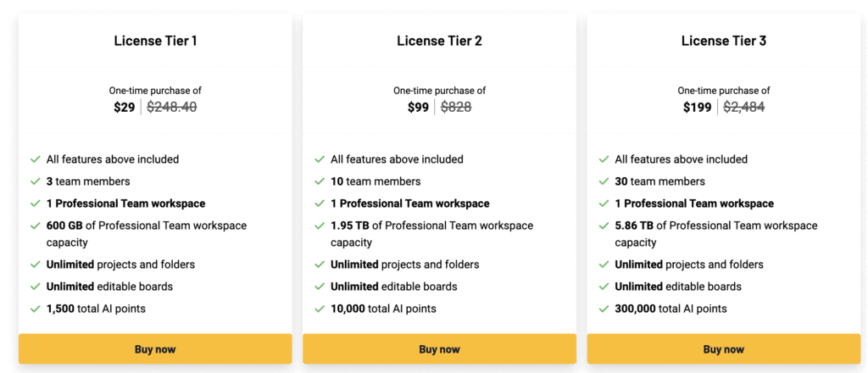
Task: Click checkmark next to 300,000 total AI points
Action: point(604,309)
